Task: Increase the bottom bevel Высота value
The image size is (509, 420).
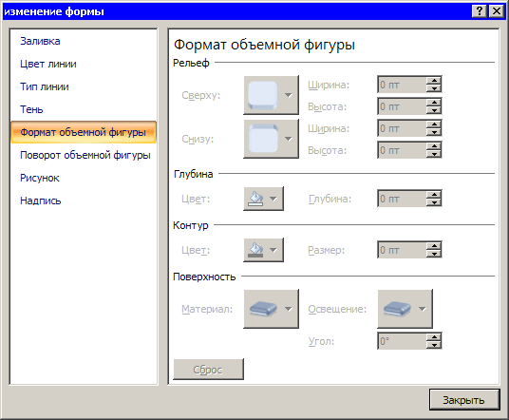Action: click(434, 145)
